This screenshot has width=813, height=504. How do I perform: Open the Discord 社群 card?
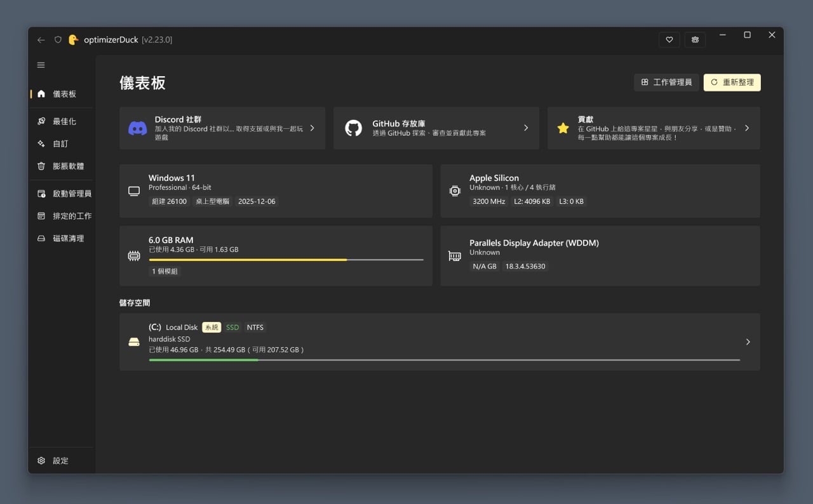pos(222,128)
